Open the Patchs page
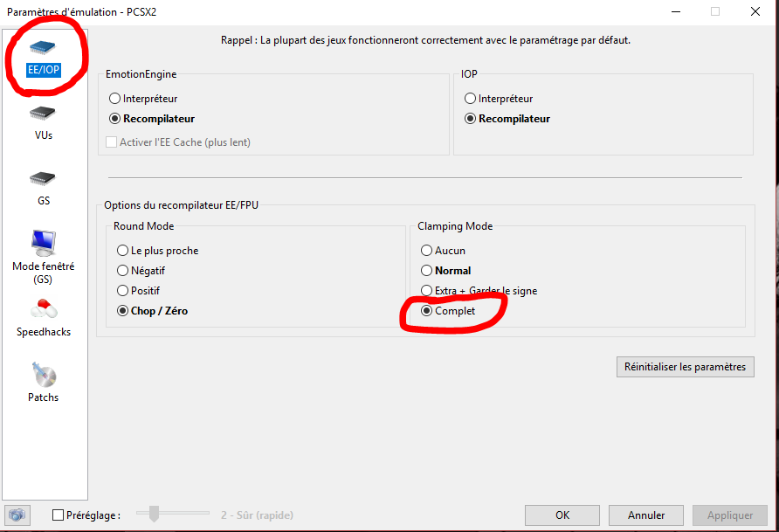Image resolution: width=779 pixels, height=532 pixels. pyautogui.click(x=43, y=376)
